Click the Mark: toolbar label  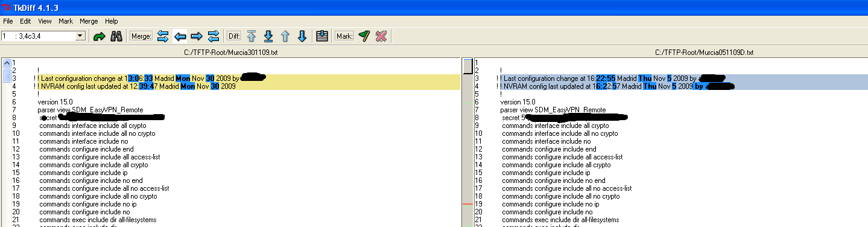(x=344, y=36)
